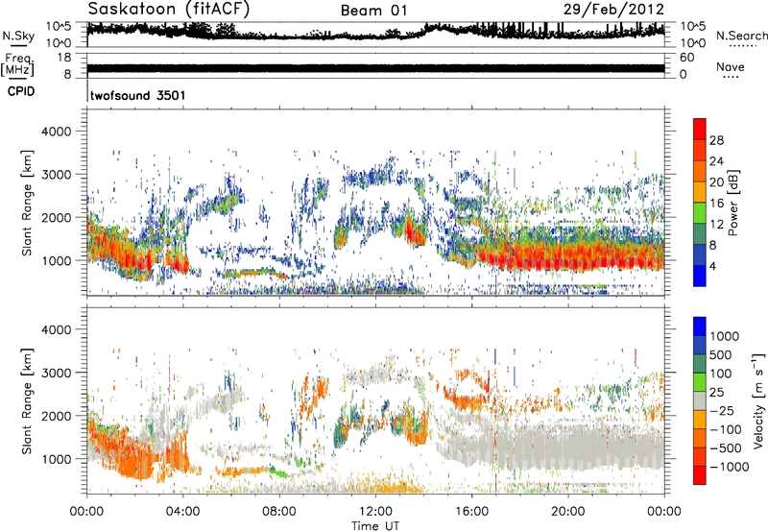Click the "16" value on the Power colorbar
Viewport: 768px width, 532px height.
click(x=716, y=204)
